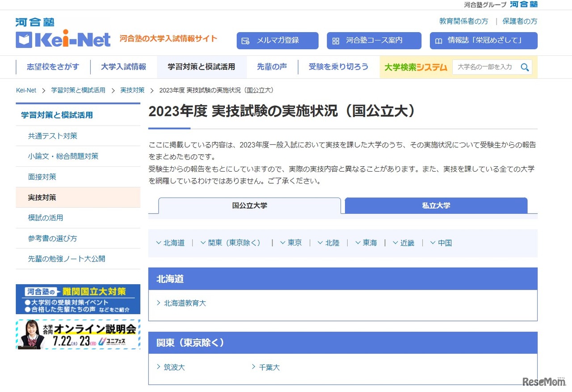Screen dimensions: 572x392
Task: Click the search magnifier icon
Action: click(525, 67)
